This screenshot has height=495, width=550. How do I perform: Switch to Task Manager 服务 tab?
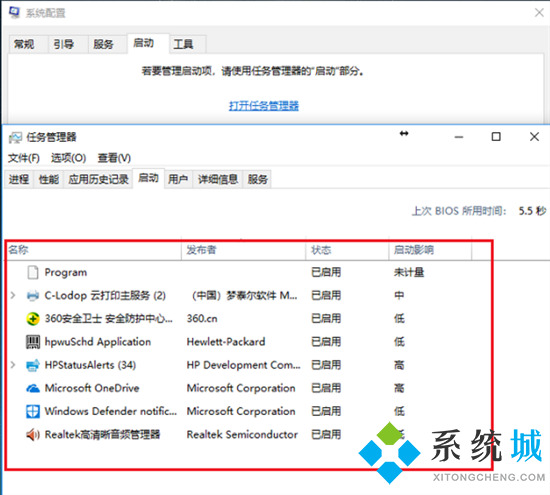pos(257,179)
